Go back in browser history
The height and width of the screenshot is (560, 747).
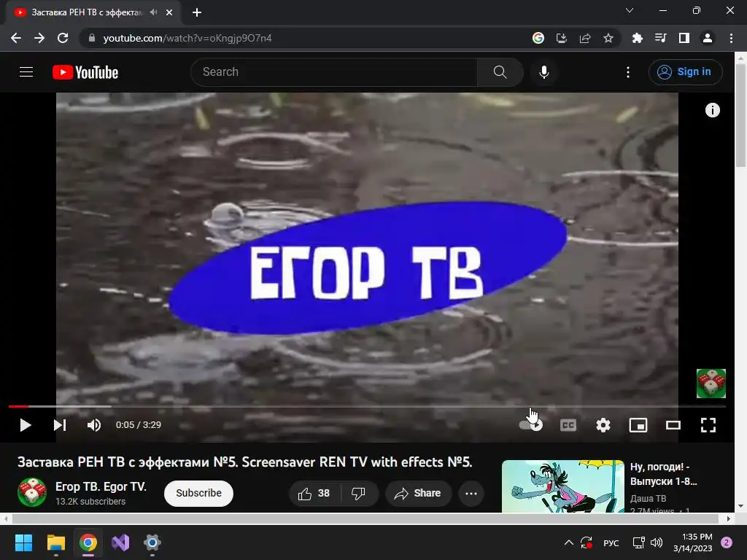[16, 38]
